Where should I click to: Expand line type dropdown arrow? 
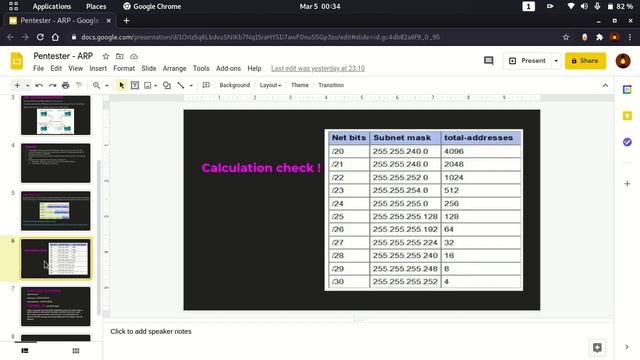[191, 86]
